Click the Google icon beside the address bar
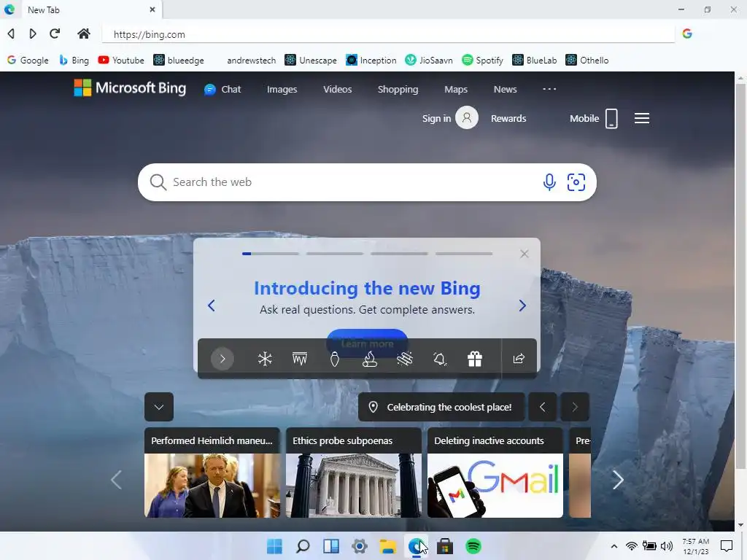The image size is (747, 560). (x=687, y=34)
